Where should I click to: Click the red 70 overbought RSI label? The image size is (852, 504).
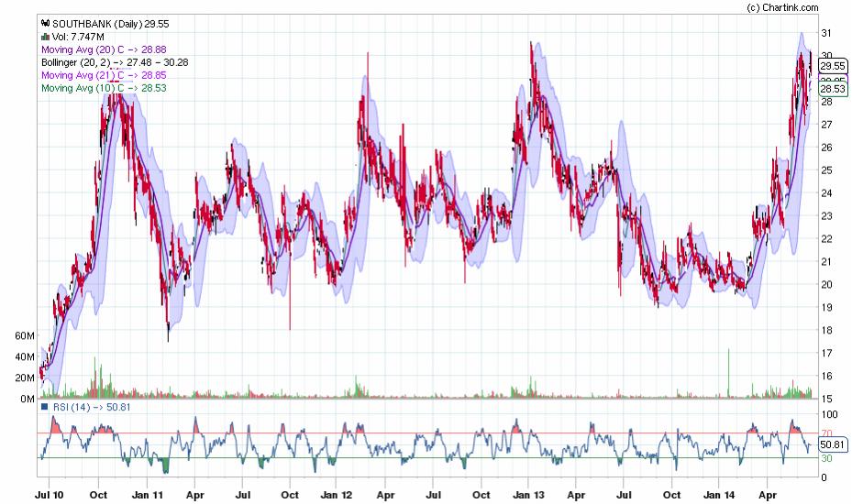[x=826, y=433]
